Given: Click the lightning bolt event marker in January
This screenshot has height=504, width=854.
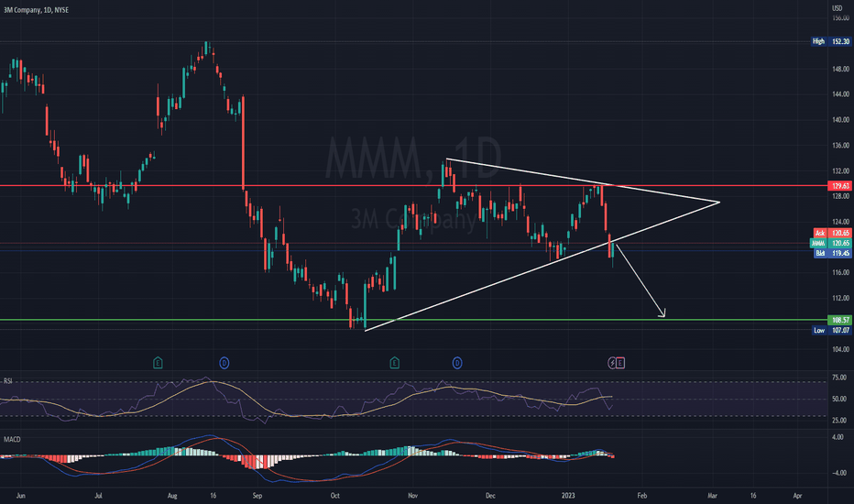Looking at the screenshot, I should pyautogui.click(x=611, y=363).
